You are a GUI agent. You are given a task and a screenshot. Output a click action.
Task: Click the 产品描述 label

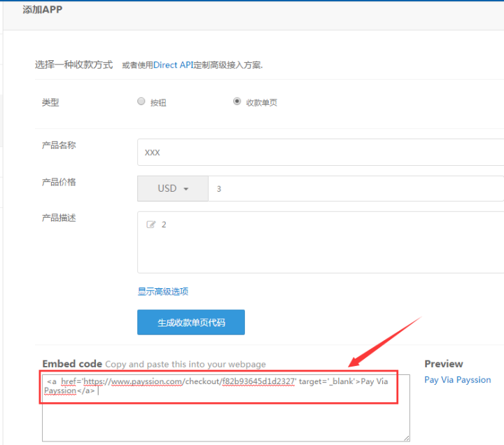pyautogui.click(x=59, y=218)
